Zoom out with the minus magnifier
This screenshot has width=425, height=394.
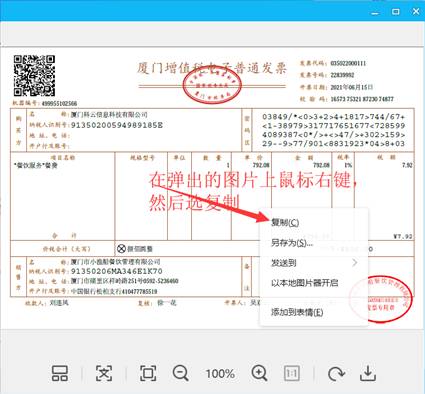coord(181,373)
